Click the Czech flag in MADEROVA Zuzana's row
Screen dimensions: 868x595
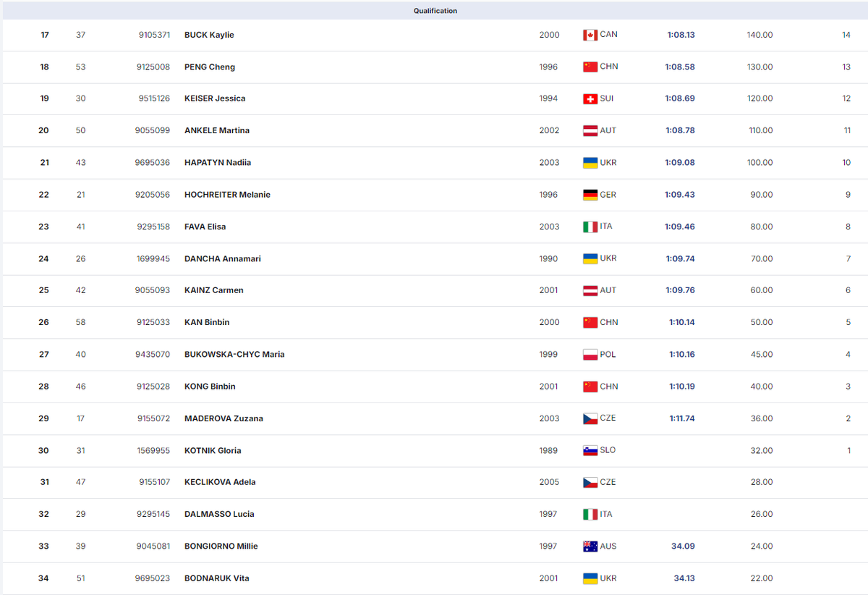[x=590, y=418]
